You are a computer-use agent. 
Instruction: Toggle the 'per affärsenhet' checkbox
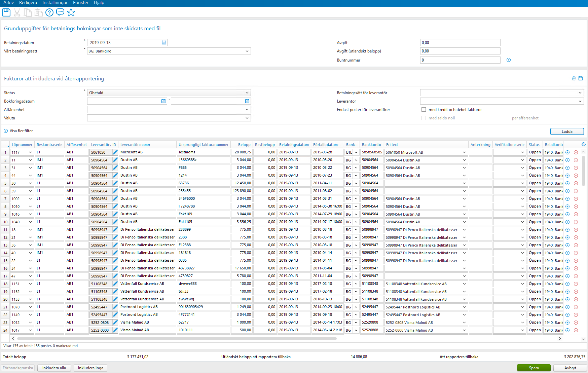tap(507, 118)
